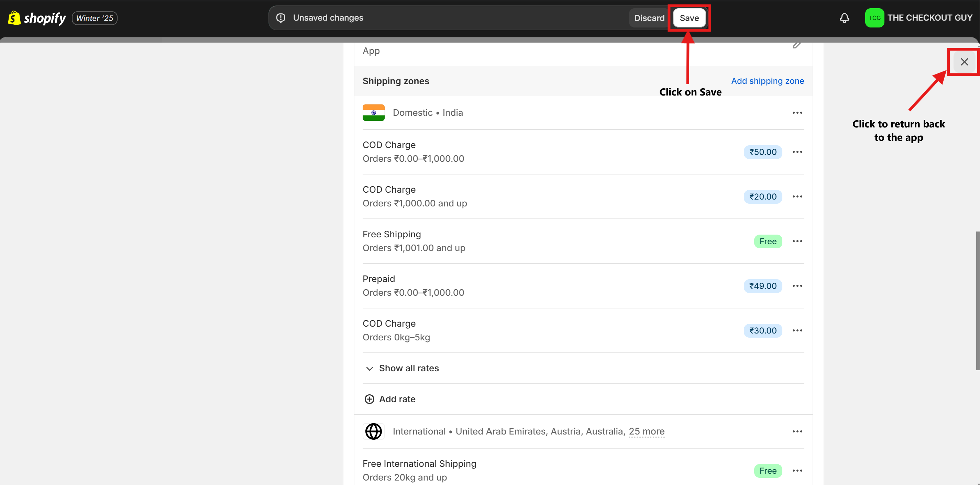This screenshot has height=485, width=980.
Task: Click the Save button
Action: pyautogui.click(x=689, y=18)
